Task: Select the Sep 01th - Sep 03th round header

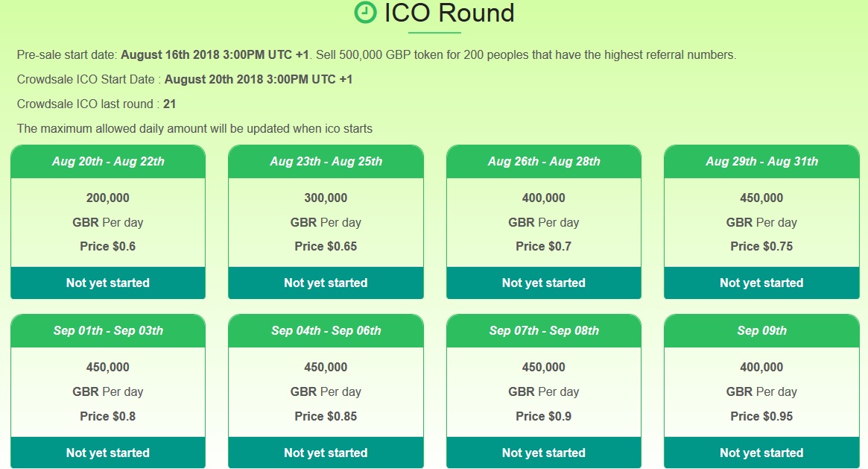Action: pos(108,331)
